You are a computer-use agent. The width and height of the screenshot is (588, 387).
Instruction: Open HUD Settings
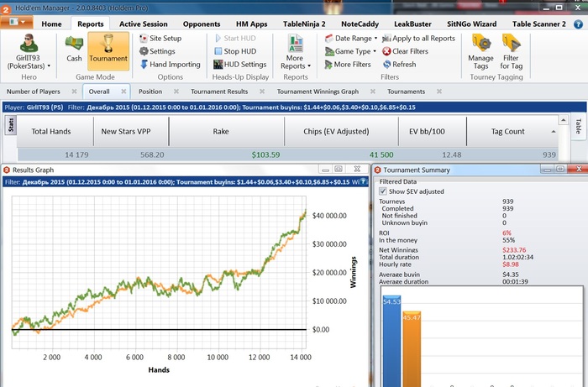click(x=240, y=65)
